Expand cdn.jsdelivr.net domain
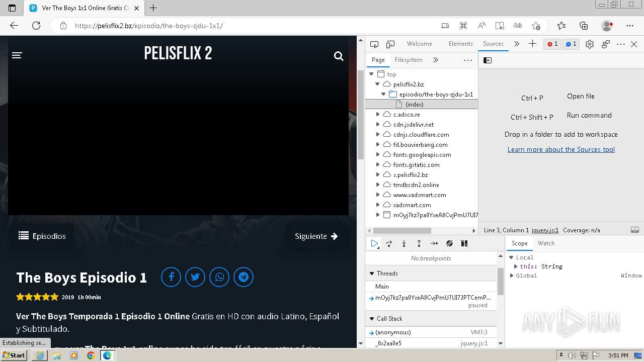This screenshot has height=362, width=644. 378,124
